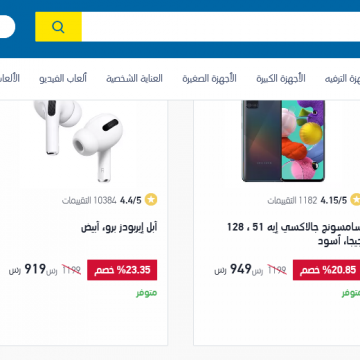
Task: Open the ألعاب الفيديو menu category
Action: [x=63, y=79]
